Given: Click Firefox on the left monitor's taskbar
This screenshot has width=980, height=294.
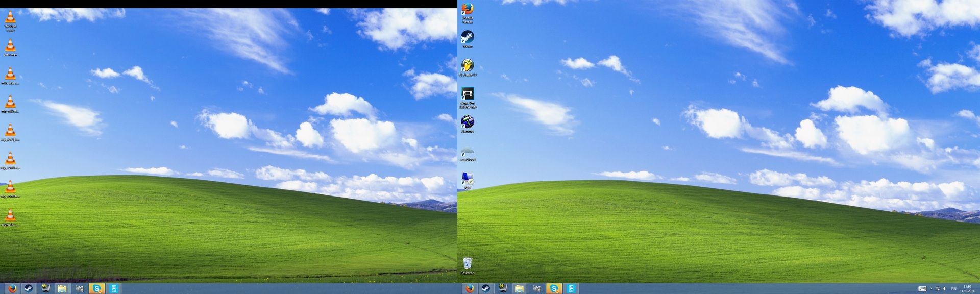Looking at the screenshot, I should click(12, 288).
